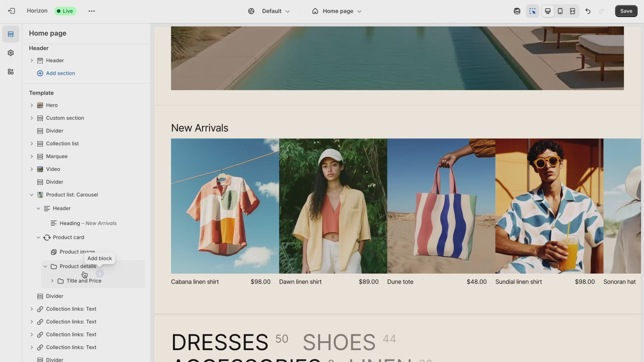Expand the Header section in Header group
The image size is (644, 362).
tap(32, 61)
